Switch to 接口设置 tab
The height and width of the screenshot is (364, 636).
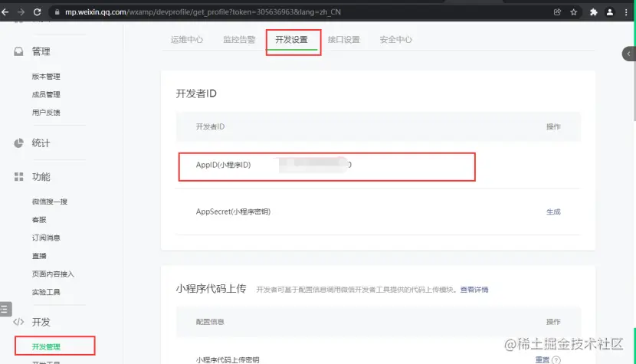[x=343, y=40]
